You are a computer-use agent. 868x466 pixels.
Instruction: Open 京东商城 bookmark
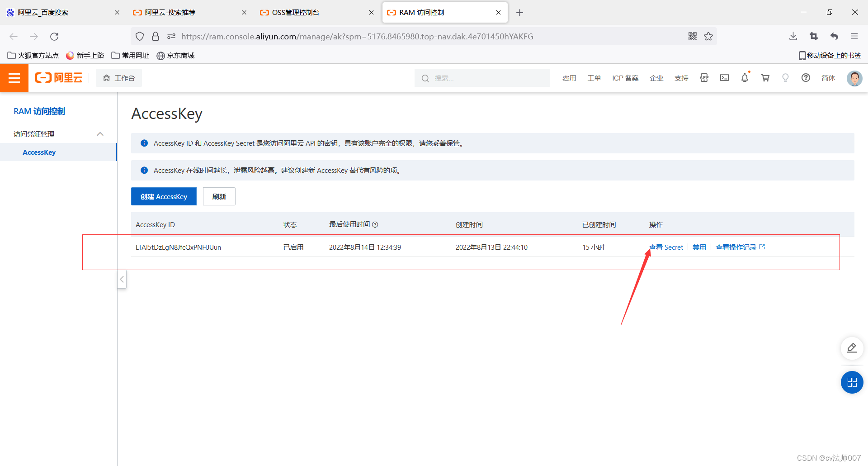[x=175, y=55]
